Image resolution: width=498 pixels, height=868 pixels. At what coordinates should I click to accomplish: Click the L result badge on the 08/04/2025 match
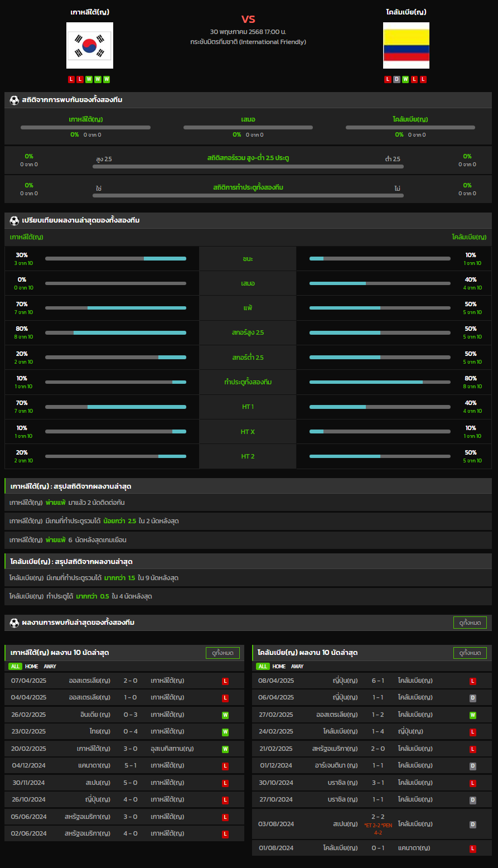coord(473,681)
